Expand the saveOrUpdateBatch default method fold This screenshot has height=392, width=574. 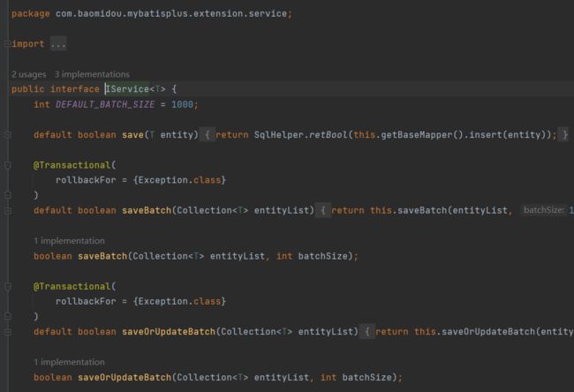coord(7,332)
